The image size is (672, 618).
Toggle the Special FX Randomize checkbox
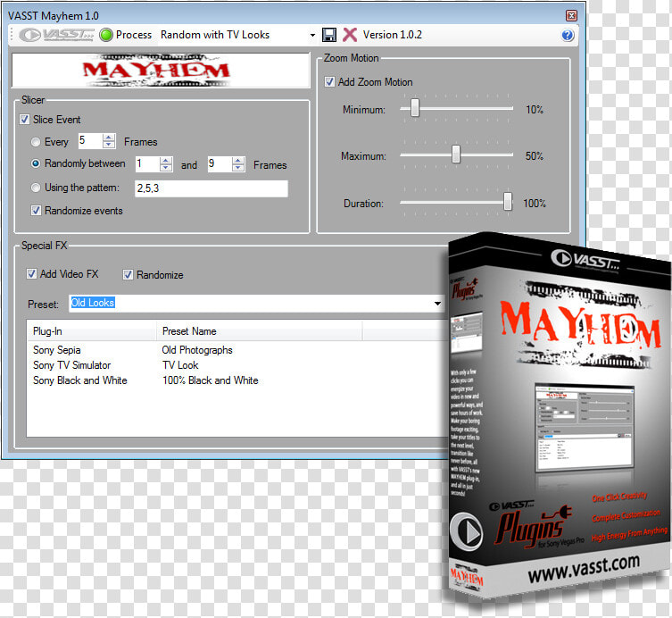[x=128, y=274]
